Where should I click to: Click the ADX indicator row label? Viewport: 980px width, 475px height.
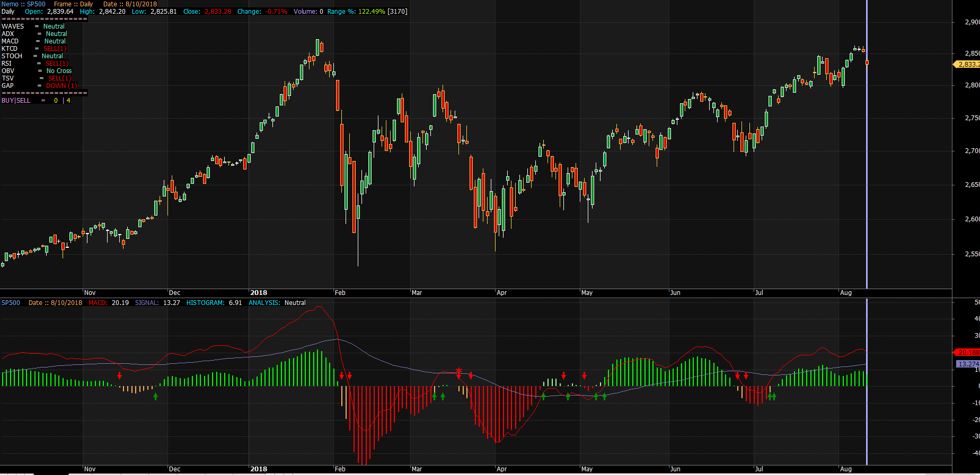[8, 33]
